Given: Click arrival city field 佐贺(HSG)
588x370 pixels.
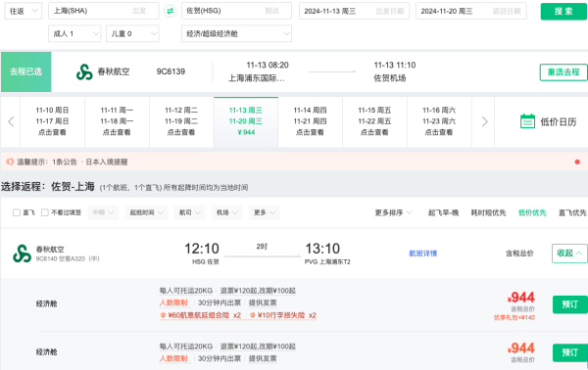Looking at the screenshot, I should pos(236,11).
